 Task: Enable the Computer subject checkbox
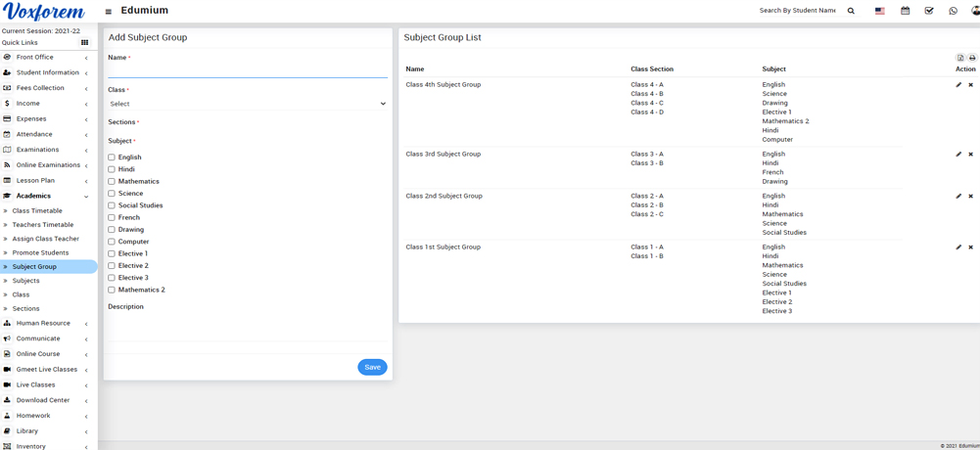pyautogui.click(x=112, y=242)
